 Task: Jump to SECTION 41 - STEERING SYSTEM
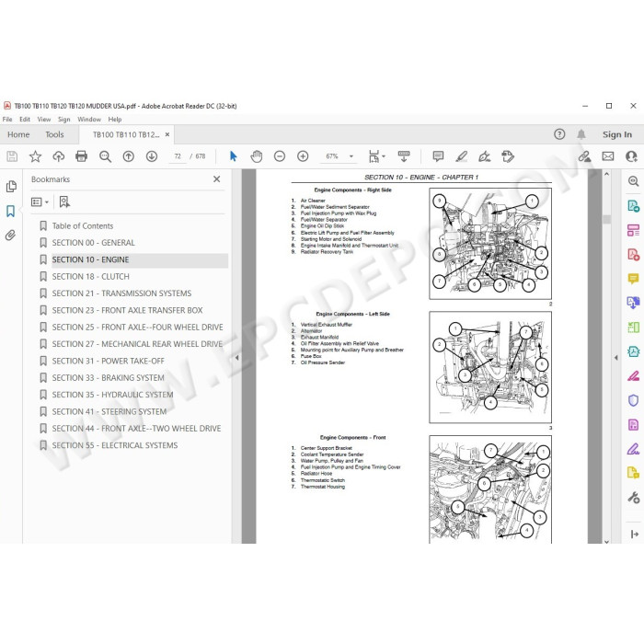click(x=109, y=411)
